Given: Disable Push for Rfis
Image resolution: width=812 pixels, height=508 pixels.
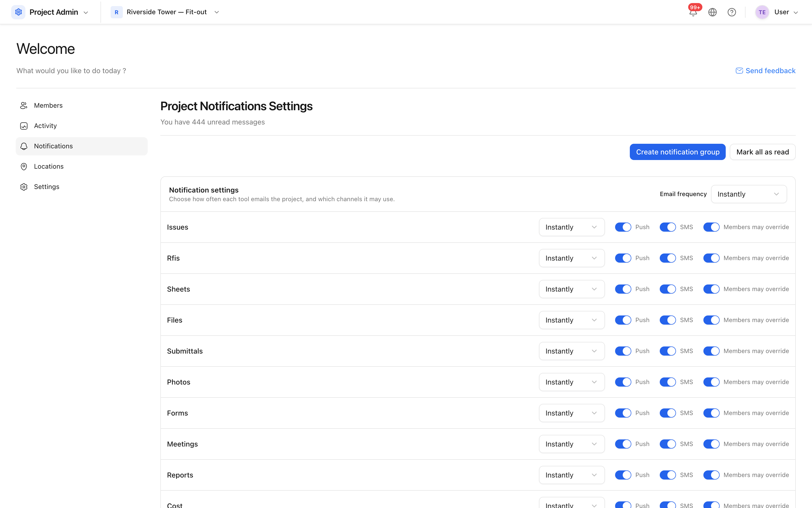Looking at the screenshot, I should click(x=623, y=258).
